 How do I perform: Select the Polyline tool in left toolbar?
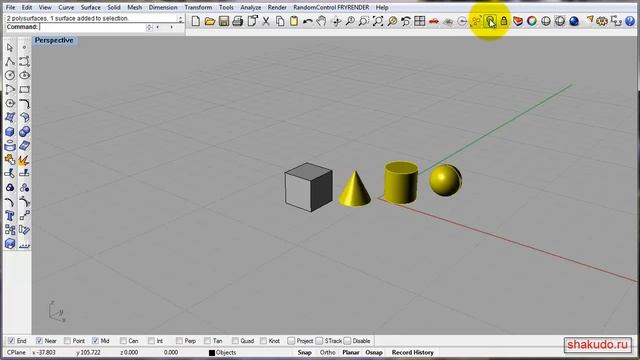[x=10, y=62]
